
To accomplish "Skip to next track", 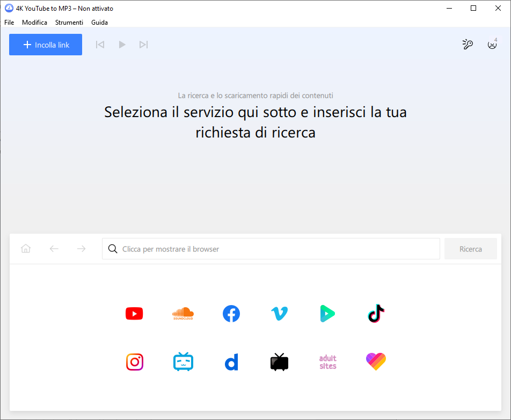I will (x=144, y=45).
